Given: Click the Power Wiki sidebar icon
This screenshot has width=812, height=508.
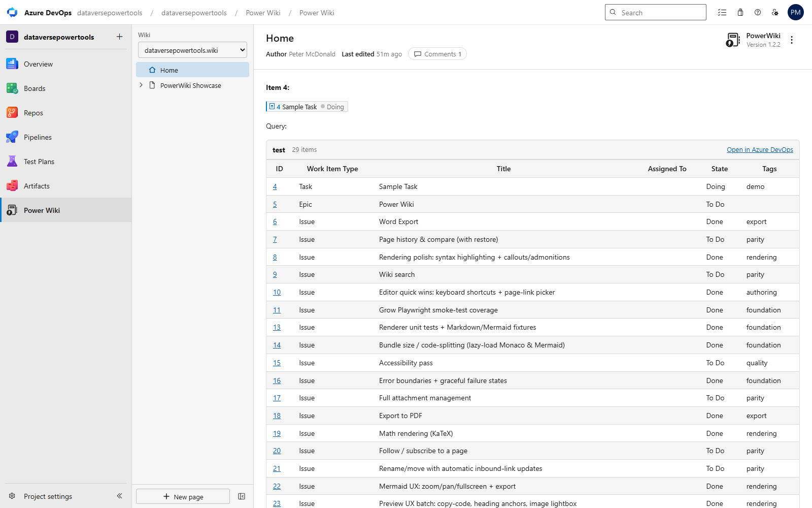Looking at the screenshot, I should (x=12, y=210).
